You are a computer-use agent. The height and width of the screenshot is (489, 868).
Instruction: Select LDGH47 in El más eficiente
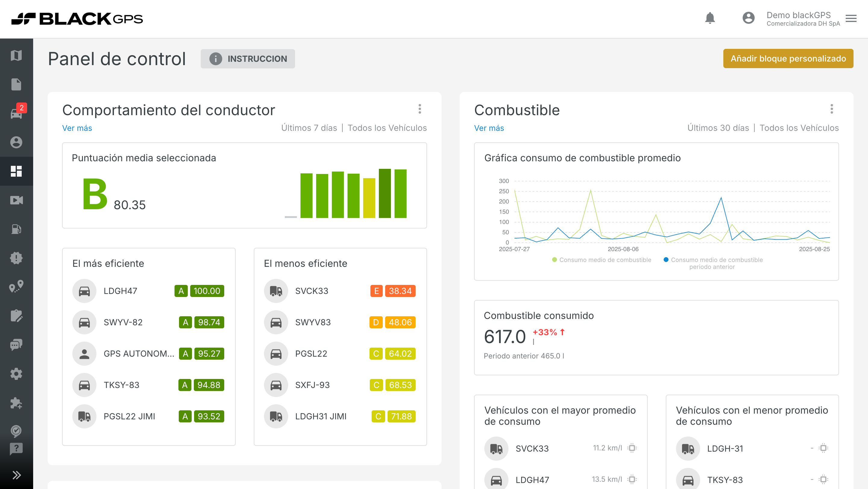click(x=149, y=291)
